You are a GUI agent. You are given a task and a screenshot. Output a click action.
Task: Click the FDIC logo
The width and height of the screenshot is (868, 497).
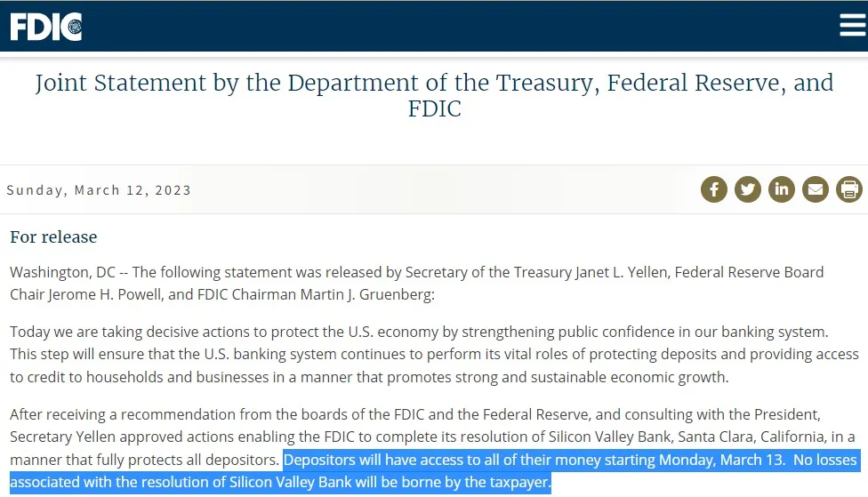45,27
